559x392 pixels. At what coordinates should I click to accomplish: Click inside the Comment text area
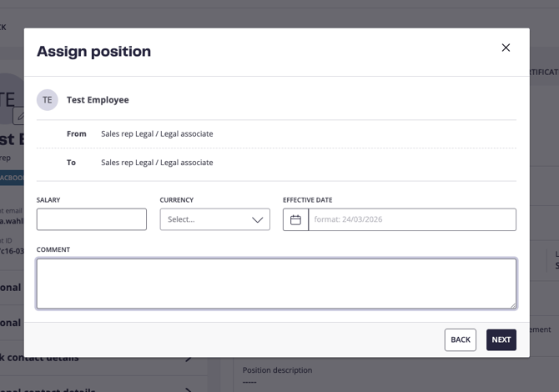(276, 284)
